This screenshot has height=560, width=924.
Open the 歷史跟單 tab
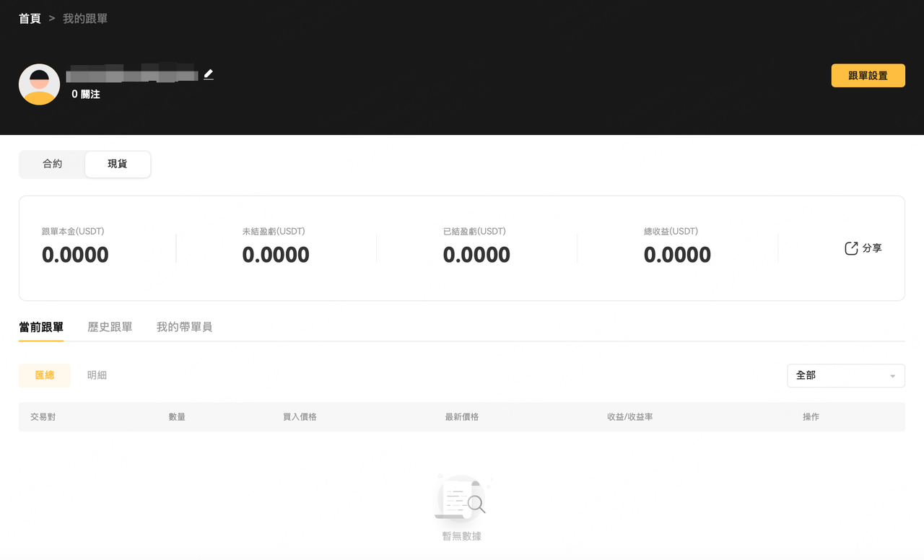tap(110, 327)
